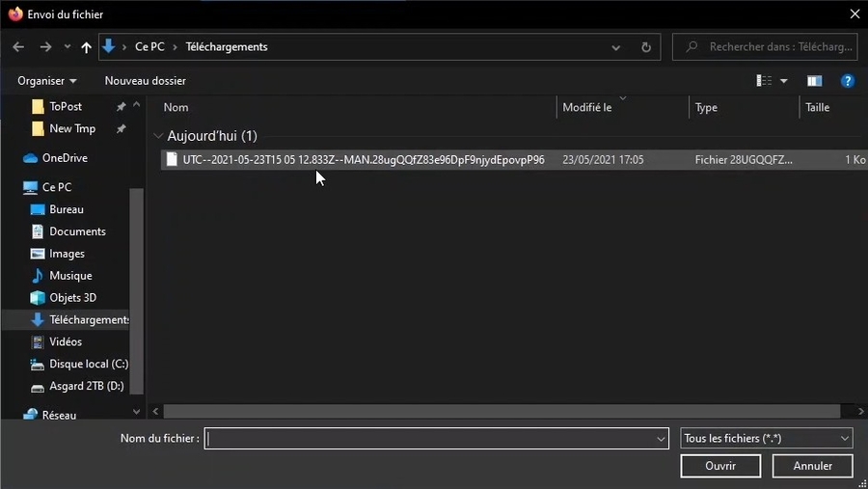Select the UTC--2021-05-23 keystore file

[x=363, y=160]
